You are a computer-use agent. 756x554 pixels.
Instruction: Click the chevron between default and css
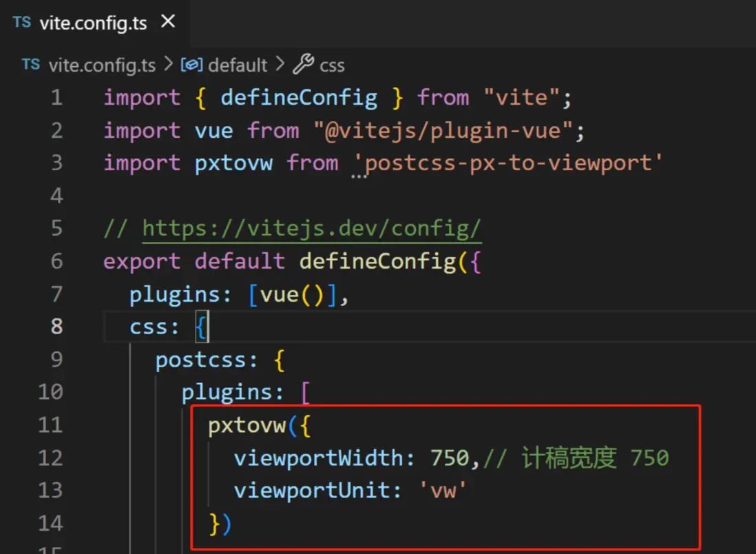[x=280, y=65]
